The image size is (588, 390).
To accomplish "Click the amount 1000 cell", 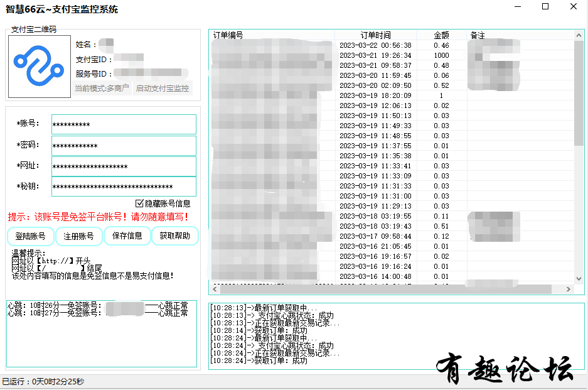I will click(x=441, y=55).
